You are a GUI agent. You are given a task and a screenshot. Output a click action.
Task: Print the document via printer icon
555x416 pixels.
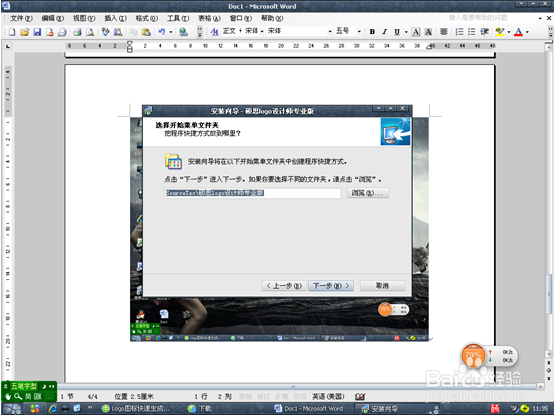click(x=77, y=32)
